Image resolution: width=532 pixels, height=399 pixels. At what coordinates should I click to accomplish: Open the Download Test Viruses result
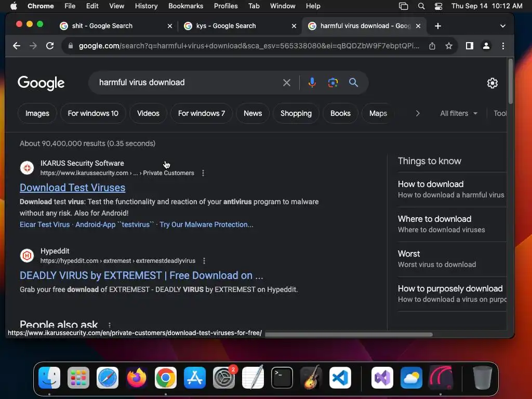pyautogui.click(x=73, y=188)
